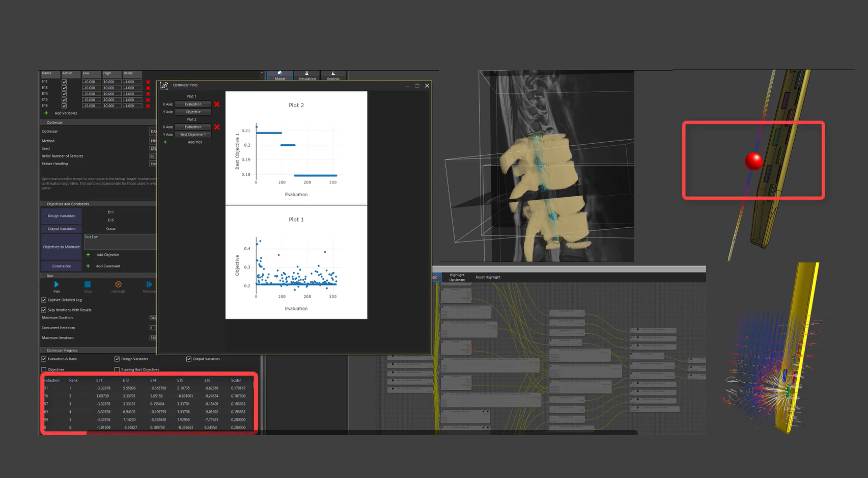Minimize the Optimizer Plots window
Image resolution: width=868 pixels, height=478 pixels.
(x=407, y=86)
